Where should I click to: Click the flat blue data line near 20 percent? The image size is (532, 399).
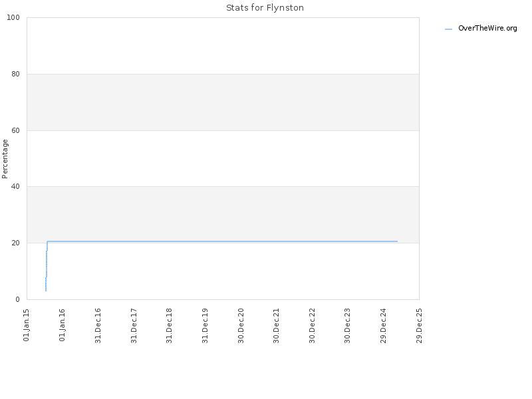222,241
